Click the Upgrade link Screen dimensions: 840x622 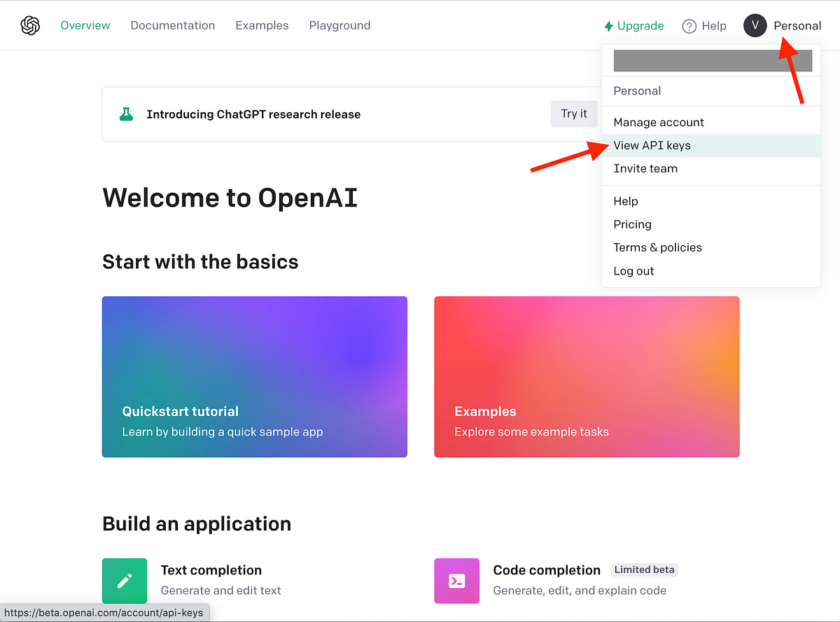click(640, 25)
